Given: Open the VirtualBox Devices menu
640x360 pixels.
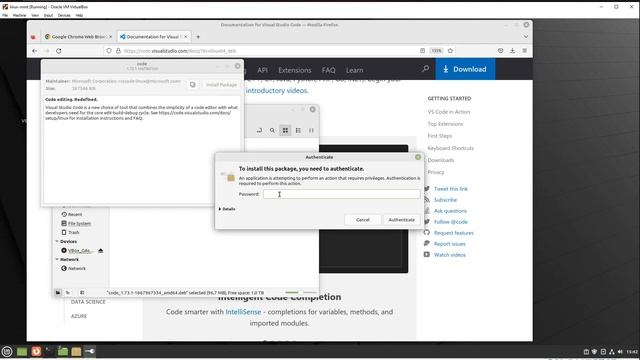Looking at the screenshot, I should [x=64, y=15].
